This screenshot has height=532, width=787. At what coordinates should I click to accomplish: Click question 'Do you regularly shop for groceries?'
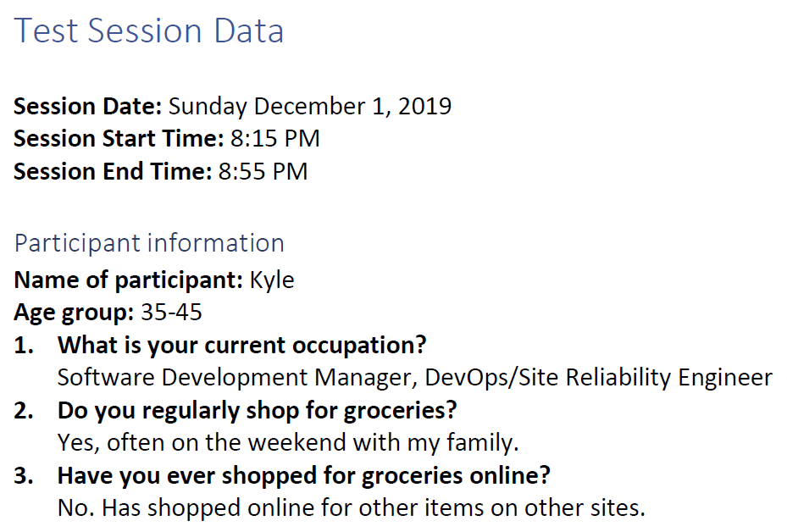(x=258, y=411)
